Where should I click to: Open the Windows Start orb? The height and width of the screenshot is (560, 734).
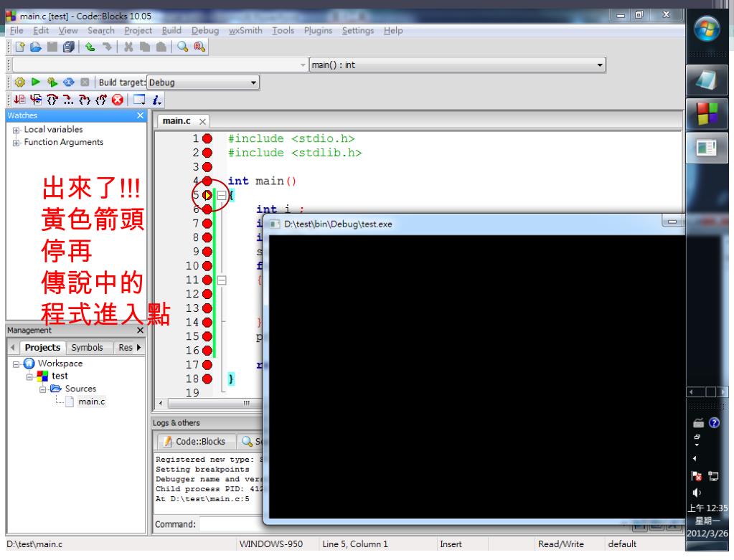707,29
